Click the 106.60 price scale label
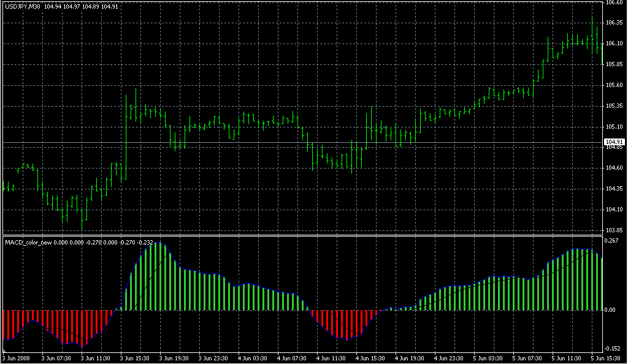Image resolution: width=628 pixels, height=364 pixels. (614, 2)
